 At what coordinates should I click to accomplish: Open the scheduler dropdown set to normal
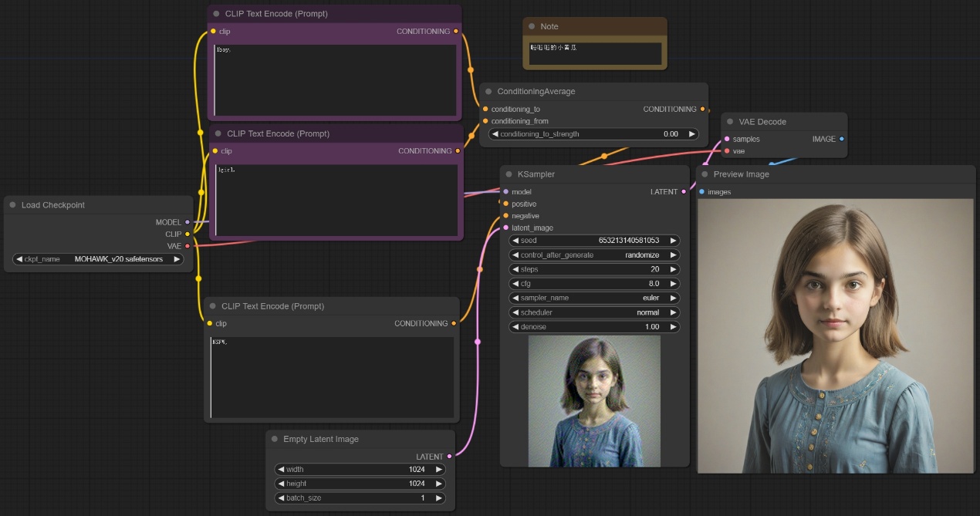click(x=594, y=312)
